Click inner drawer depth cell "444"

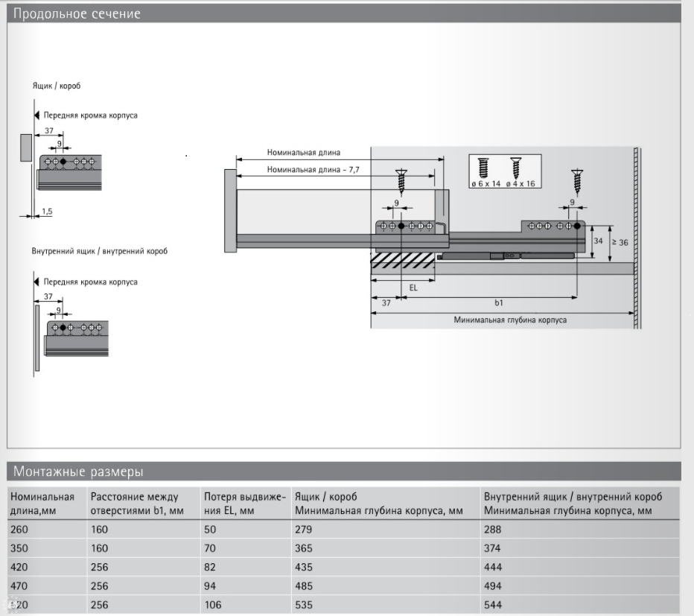493,568
